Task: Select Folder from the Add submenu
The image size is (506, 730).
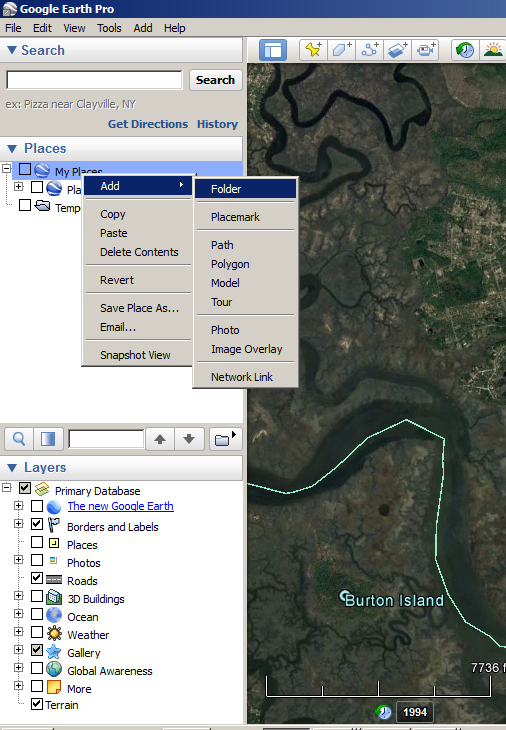Action: (245, 189)
